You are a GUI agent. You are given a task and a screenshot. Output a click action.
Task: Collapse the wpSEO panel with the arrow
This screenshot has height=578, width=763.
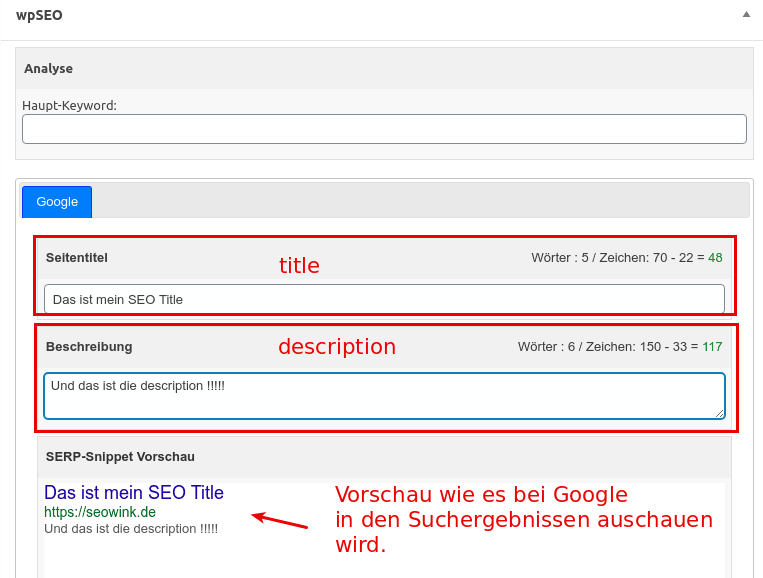[x=746, y=15]
